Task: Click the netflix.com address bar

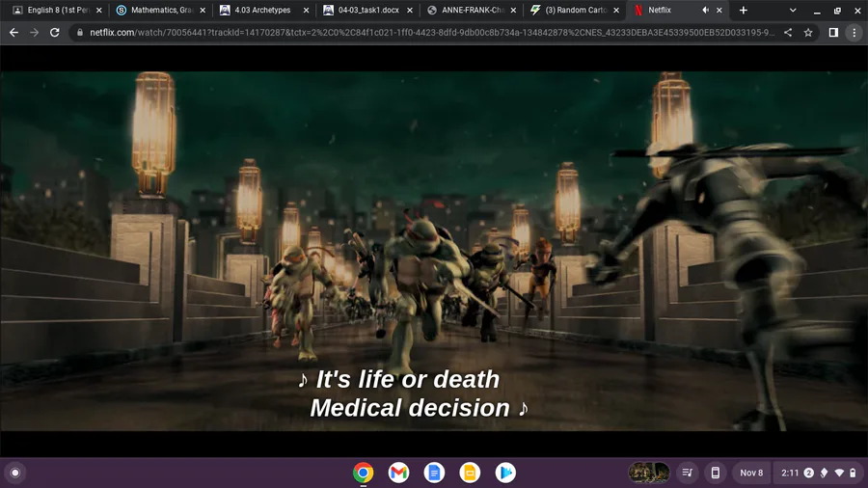Action: click(x=432, y=33)
